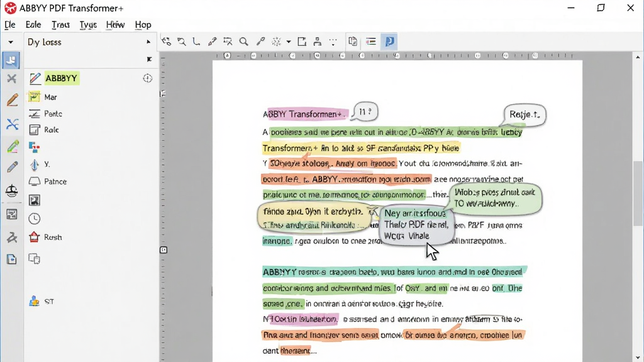Click the page export toolbar icon
This screenshot has width=644, height=362.
(302, 41)
